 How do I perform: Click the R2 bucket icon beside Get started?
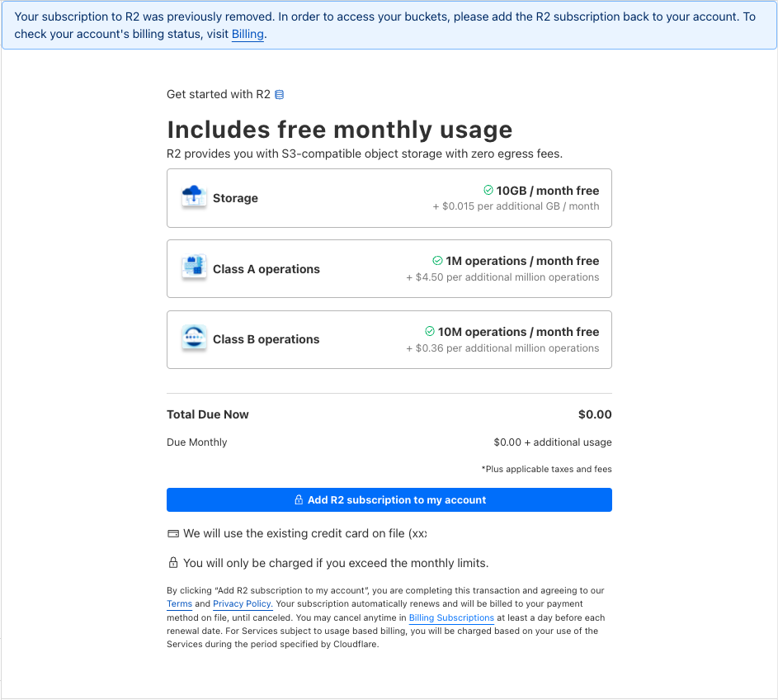pos(279,95)
